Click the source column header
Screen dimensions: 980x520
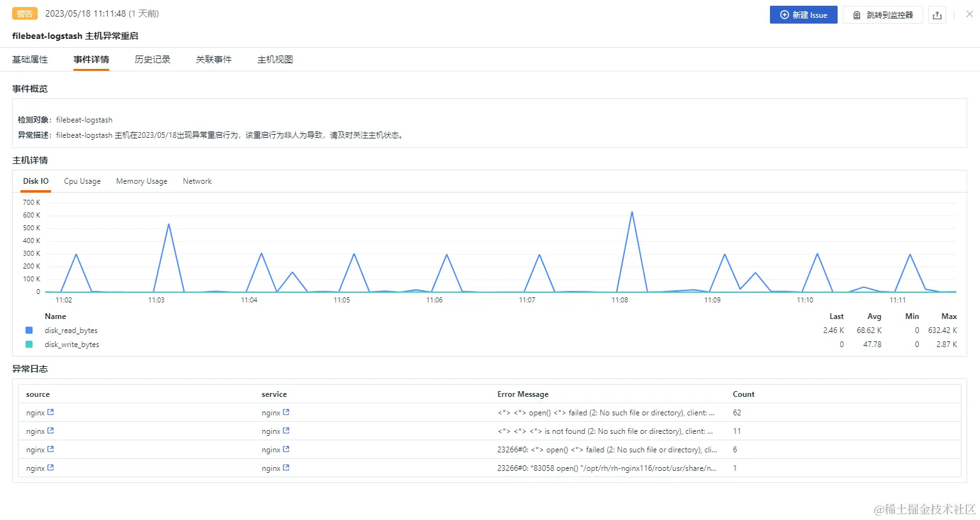(38, 394)
